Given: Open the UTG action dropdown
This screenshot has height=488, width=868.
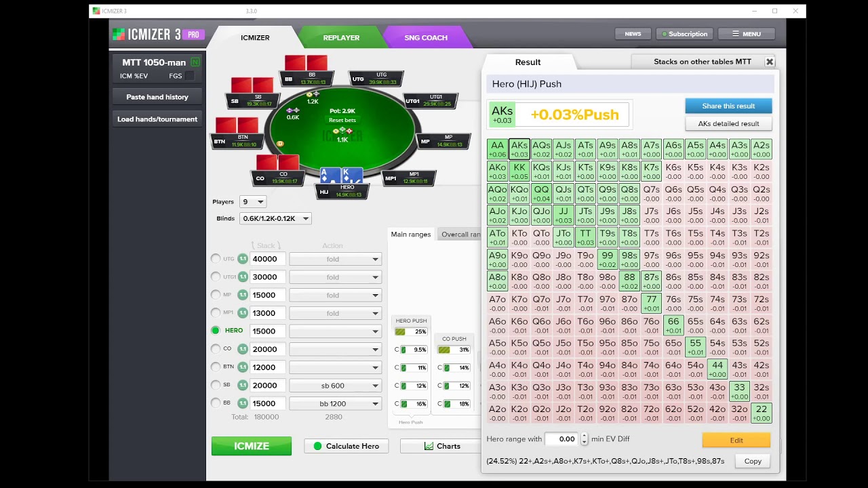Looking at the screenshot, I should (x=335, y=259).
